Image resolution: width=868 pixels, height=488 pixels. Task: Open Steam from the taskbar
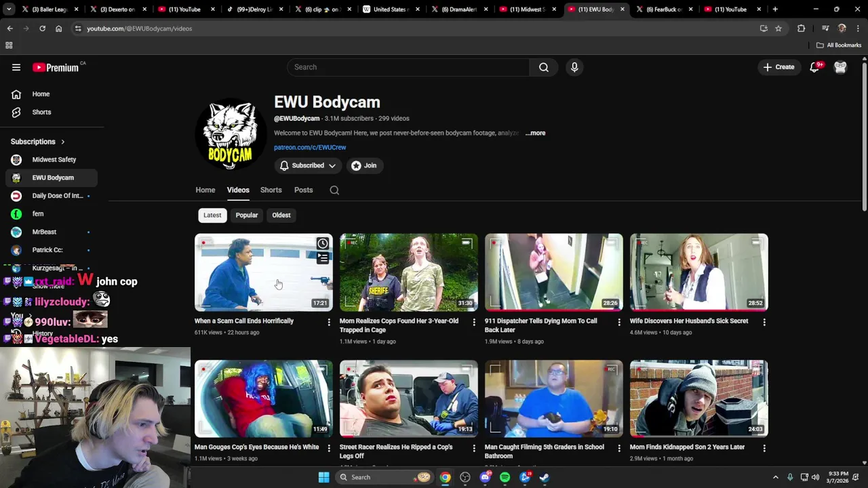point(544,477)
